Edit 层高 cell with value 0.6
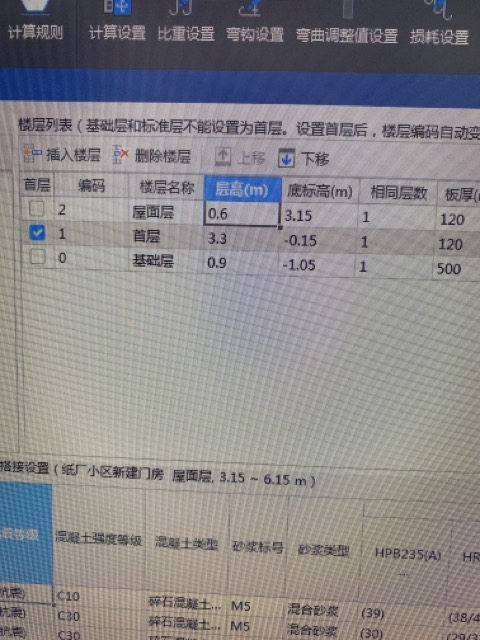Screen dimensions: 480x640 pos(241,213)
